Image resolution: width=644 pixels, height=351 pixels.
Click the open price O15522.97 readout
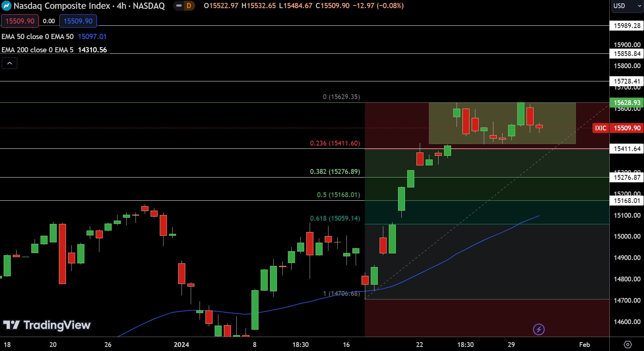(221, 6)
